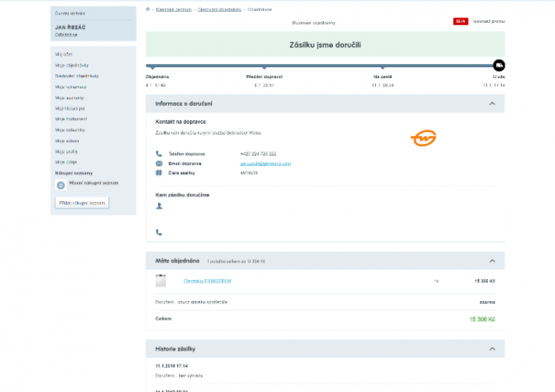Click the home icon in breadcrumb

pyautogui.click(x=149, y=8)
